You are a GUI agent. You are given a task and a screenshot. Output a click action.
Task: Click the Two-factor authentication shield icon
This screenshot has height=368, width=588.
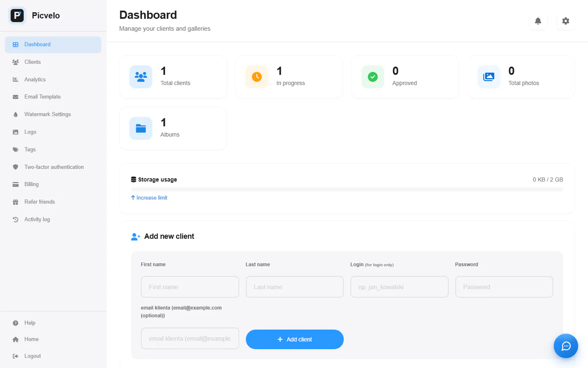point(16,167)
